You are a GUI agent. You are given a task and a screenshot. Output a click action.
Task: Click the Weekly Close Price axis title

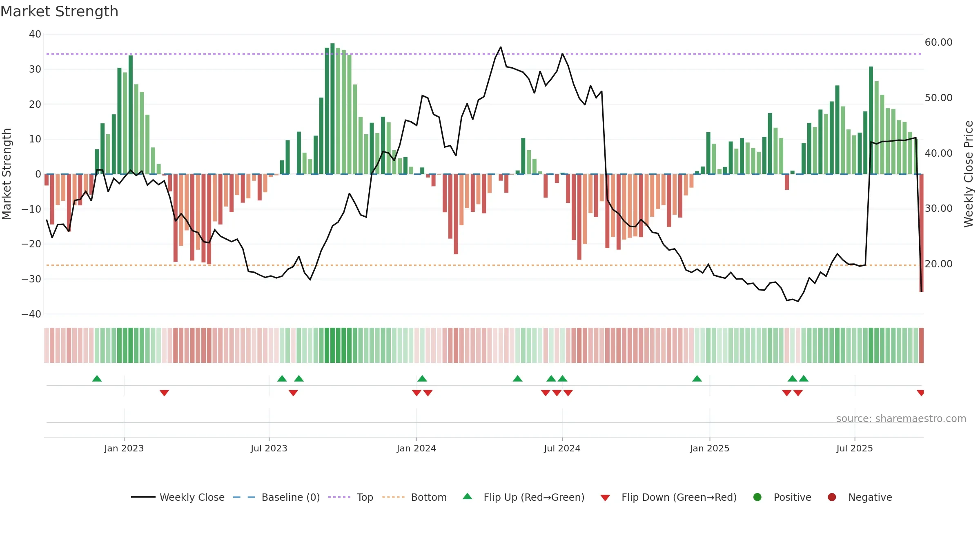pyautogui.click(x=969, y=174)
